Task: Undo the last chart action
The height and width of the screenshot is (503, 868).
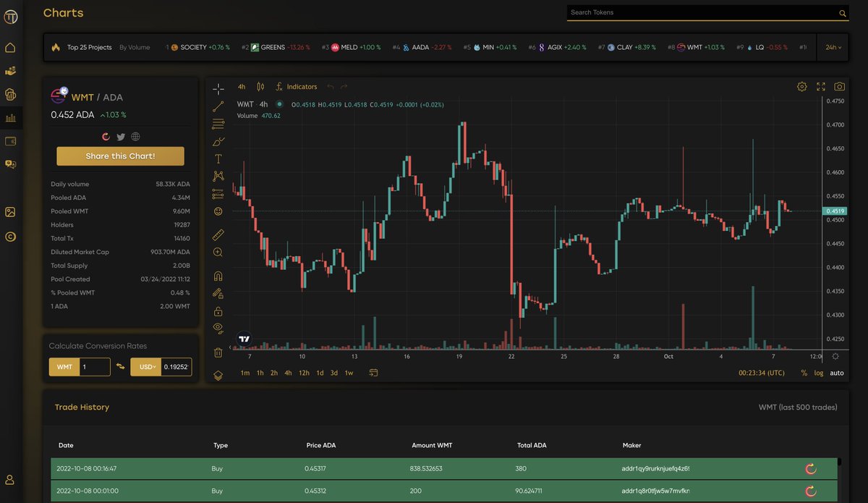Action: (331, 87)
